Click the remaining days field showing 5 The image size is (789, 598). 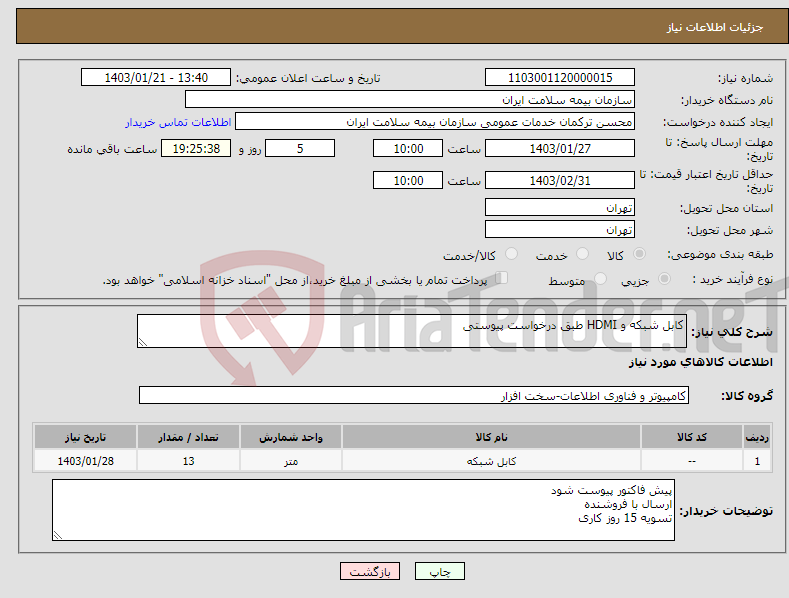300,148
